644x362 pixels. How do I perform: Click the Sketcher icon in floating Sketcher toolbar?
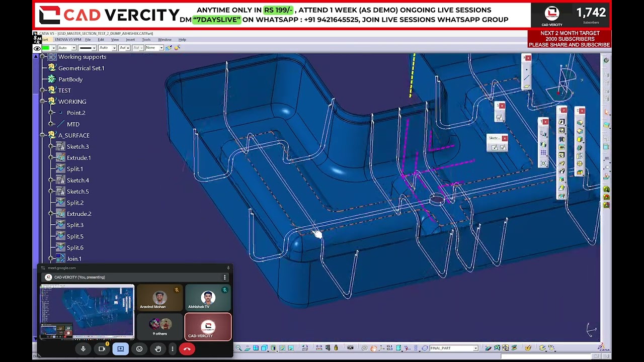495,147
